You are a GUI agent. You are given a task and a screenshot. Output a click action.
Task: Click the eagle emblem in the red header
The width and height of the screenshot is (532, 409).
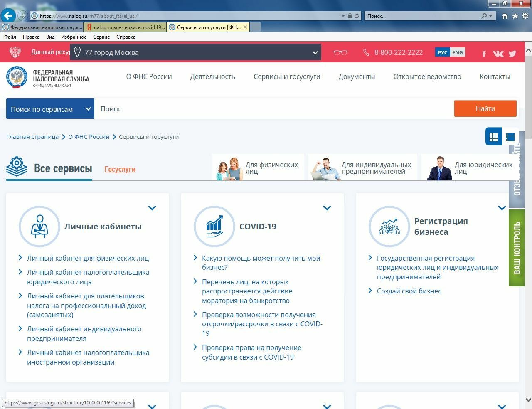coord(15,52)
